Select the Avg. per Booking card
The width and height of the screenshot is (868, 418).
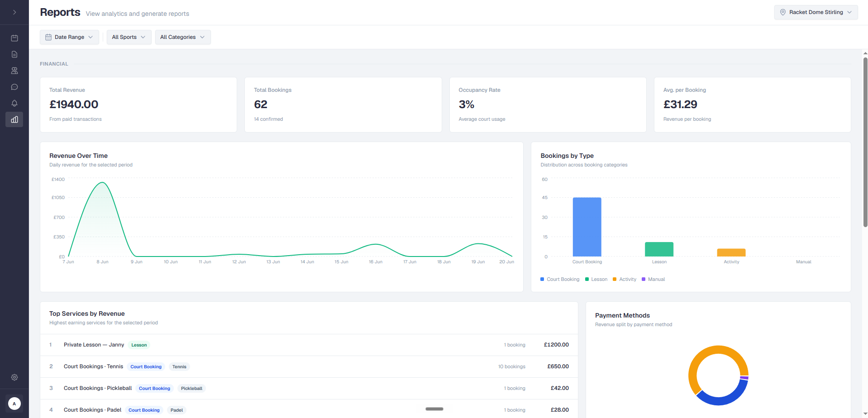(752, 104)
